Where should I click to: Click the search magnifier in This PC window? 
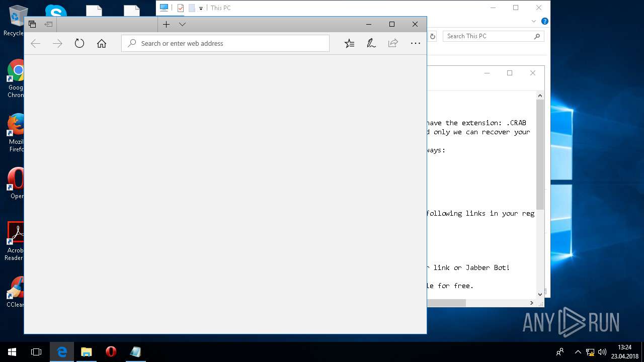click(x=537, y=36)
